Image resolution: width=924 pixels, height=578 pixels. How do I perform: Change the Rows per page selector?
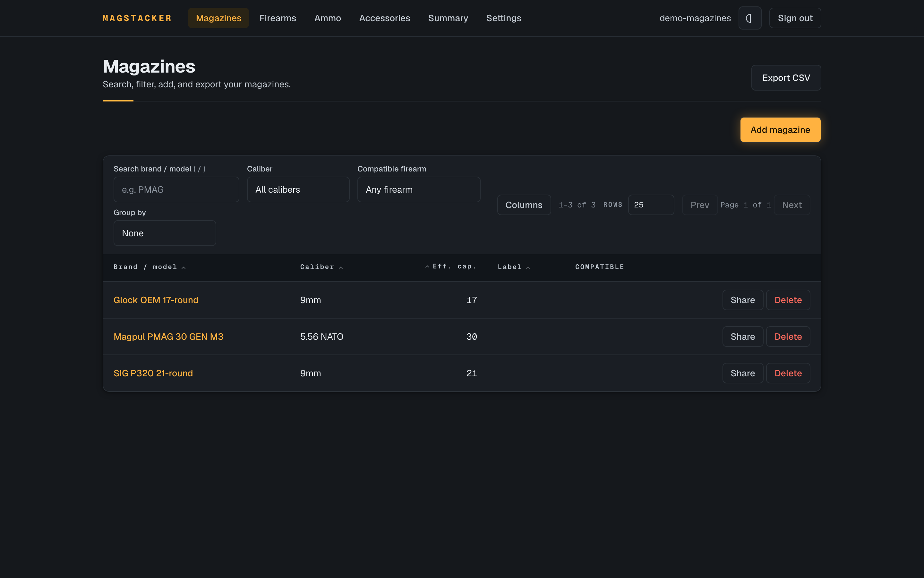coord(651,205)
